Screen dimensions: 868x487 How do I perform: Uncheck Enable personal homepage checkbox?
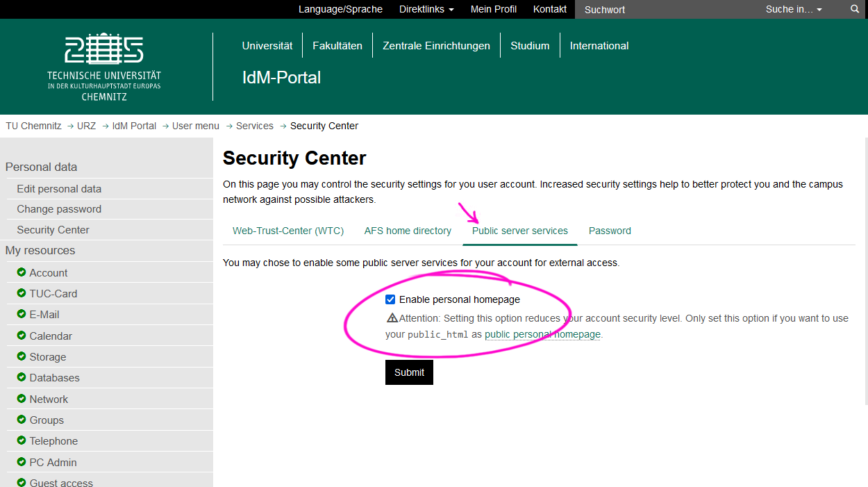[390, 299]
